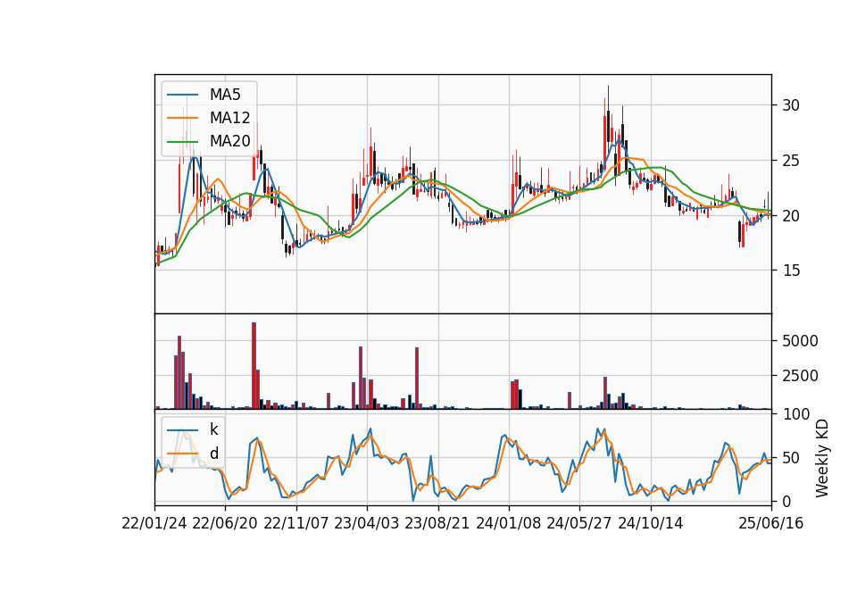The width and height of the screenshot is (857, 616).
Task: Click the Weekly KD axis label
Action: point(822,459)
